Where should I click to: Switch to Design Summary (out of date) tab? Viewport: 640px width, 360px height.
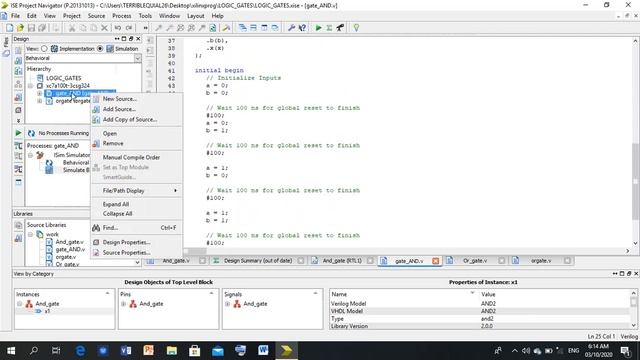[258, 260]
